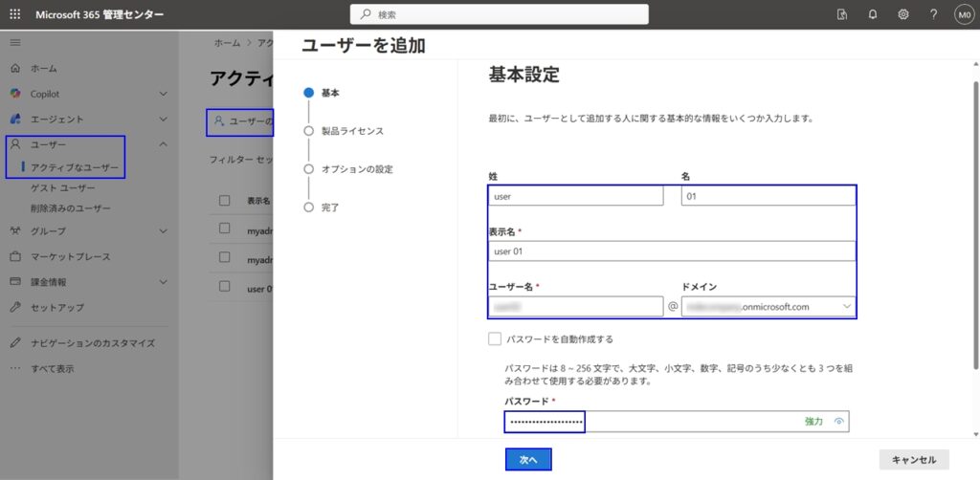The image size is (980, 480).
Task: Click the 表示名 input field
Action: (x=672, y=251)
